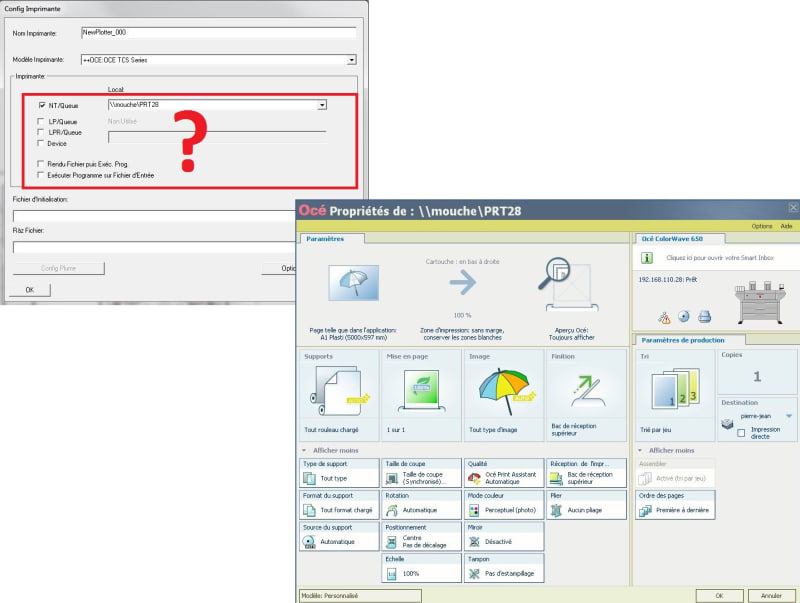
Task: Toggle Impression directe checkbox
Action: (x=741, y=433)
